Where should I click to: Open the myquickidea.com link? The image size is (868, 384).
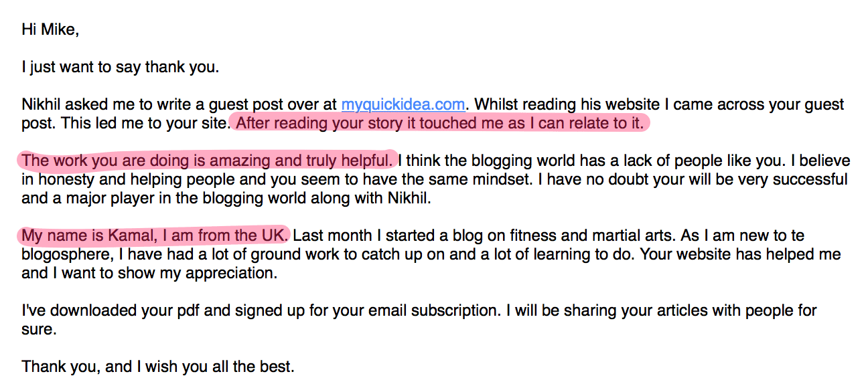(x=403, y=105)
